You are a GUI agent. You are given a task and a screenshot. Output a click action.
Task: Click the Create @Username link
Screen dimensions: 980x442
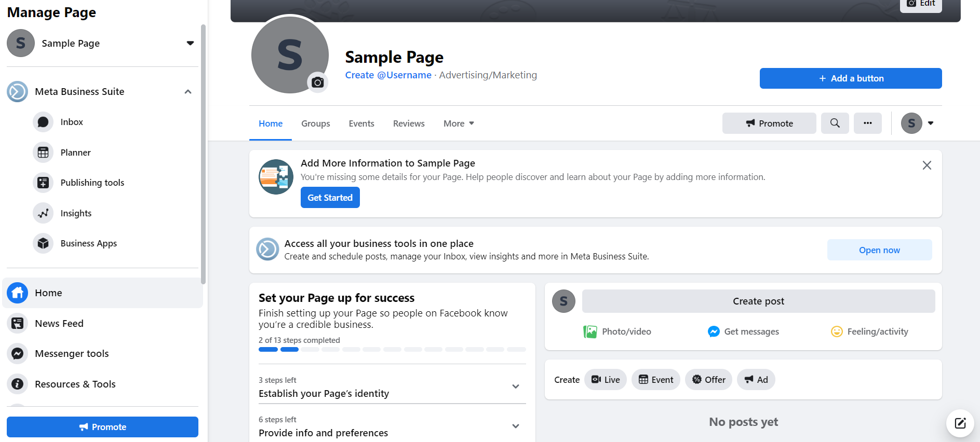point(388,75)
